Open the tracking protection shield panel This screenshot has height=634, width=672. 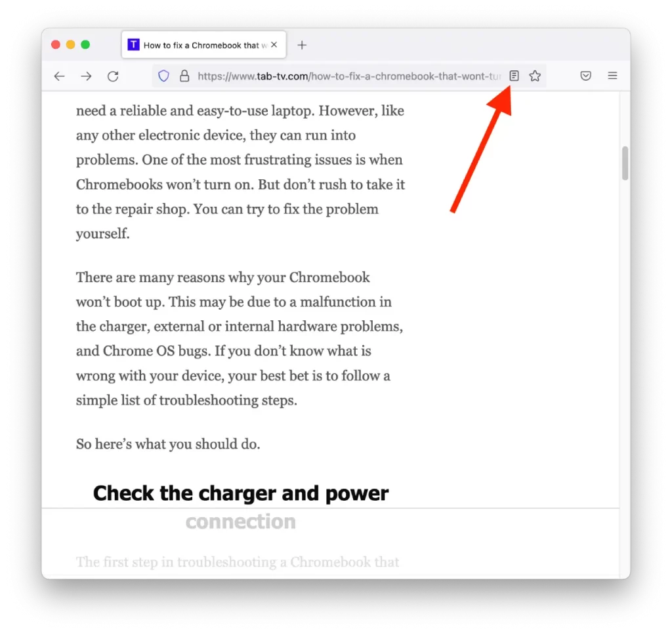[163, 76]
